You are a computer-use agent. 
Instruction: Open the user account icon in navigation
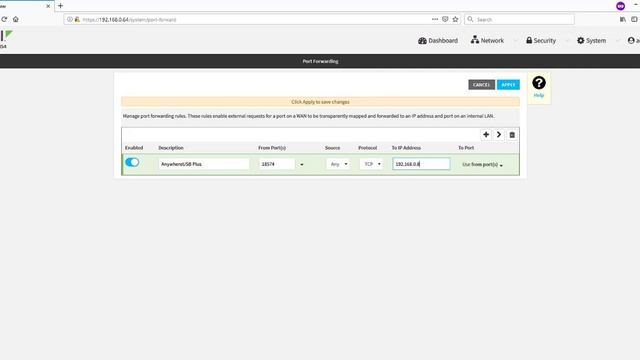631,40
